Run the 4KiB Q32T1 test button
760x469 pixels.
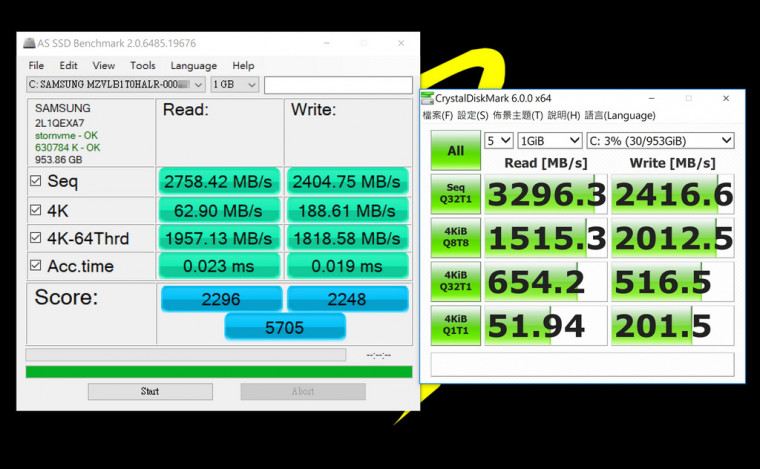(x=456, y=281)
